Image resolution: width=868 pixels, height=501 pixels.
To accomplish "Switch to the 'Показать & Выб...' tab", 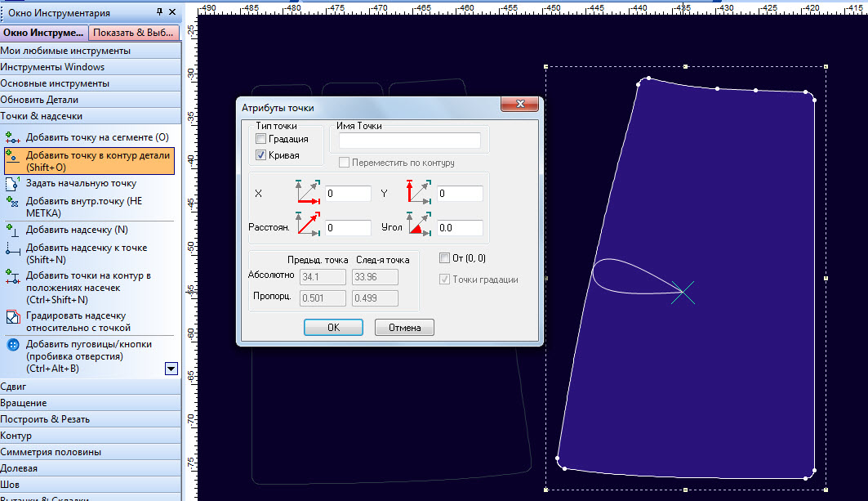I will [x=133, y=33].
